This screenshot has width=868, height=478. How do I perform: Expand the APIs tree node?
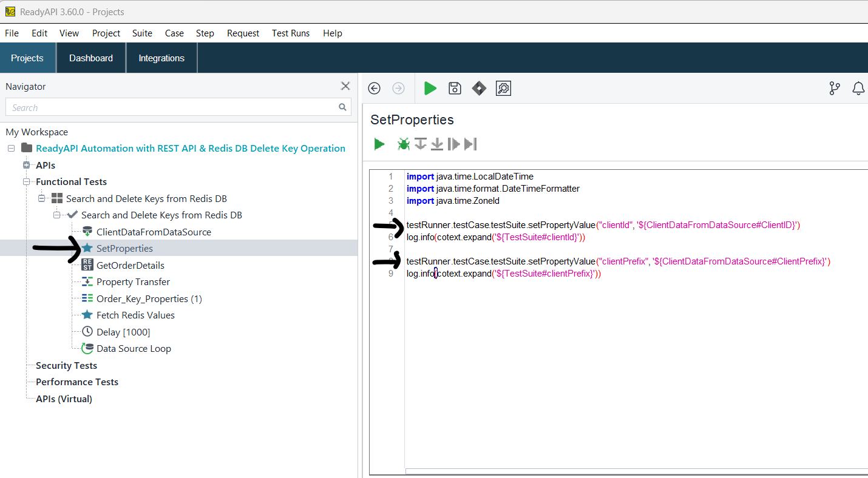(x=26, y=165)
